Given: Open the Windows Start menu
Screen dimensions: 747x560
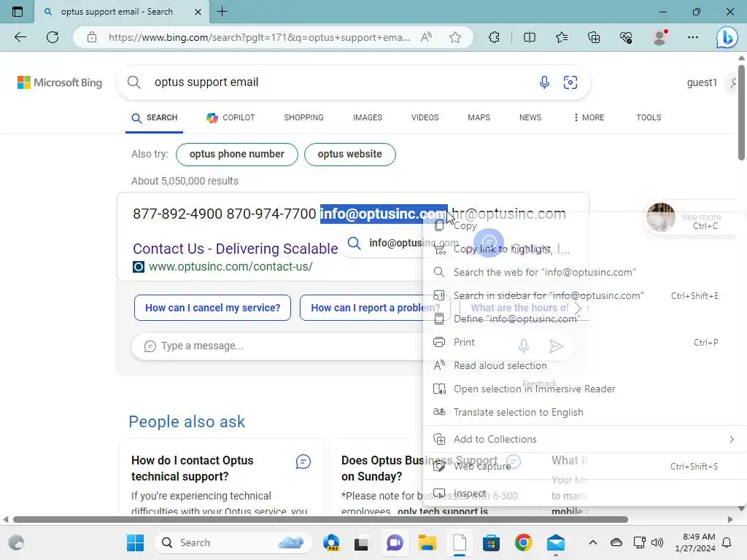Looking at the screenshot, I should [x=135, y=542].
